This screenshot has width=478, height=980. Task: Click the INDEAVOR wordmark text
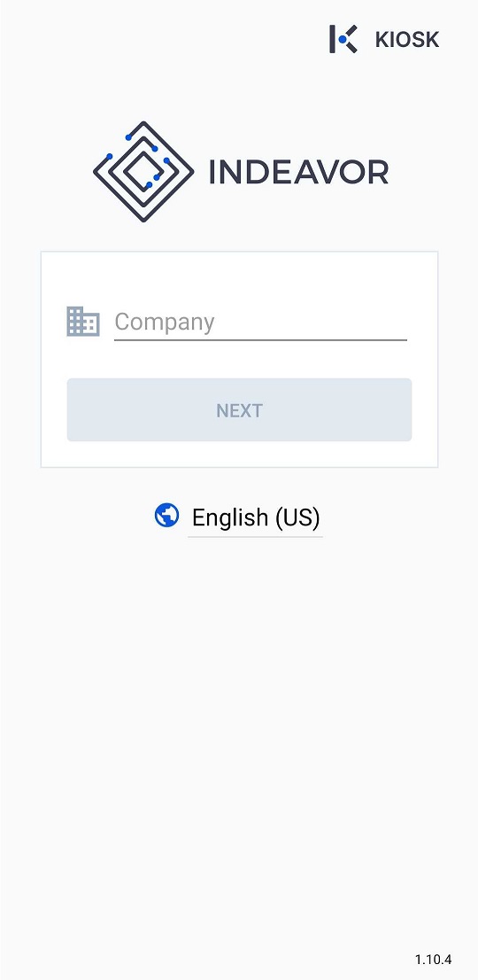click(298, 172)
